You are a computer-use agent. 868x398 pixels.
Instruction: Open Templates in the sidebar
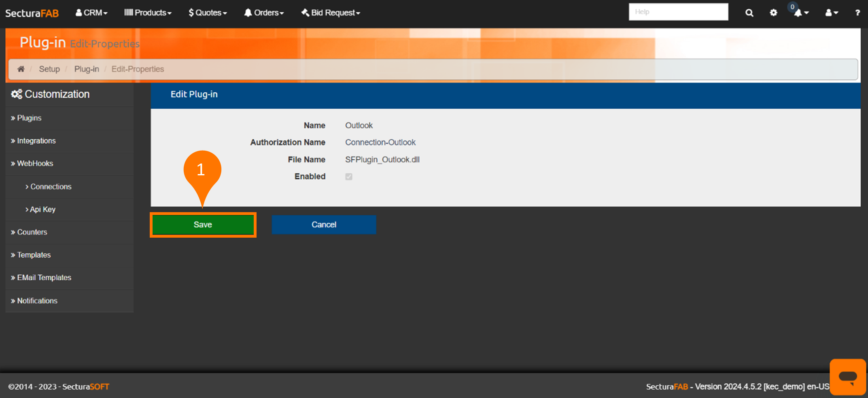pyautogui.click(x=70, y=255)
